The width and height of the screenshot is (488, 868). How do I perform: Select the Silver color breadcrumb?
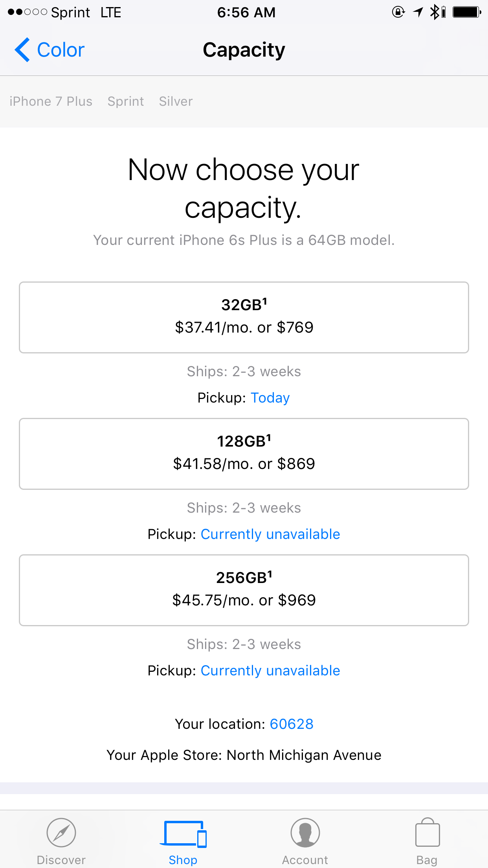(176, 101)
